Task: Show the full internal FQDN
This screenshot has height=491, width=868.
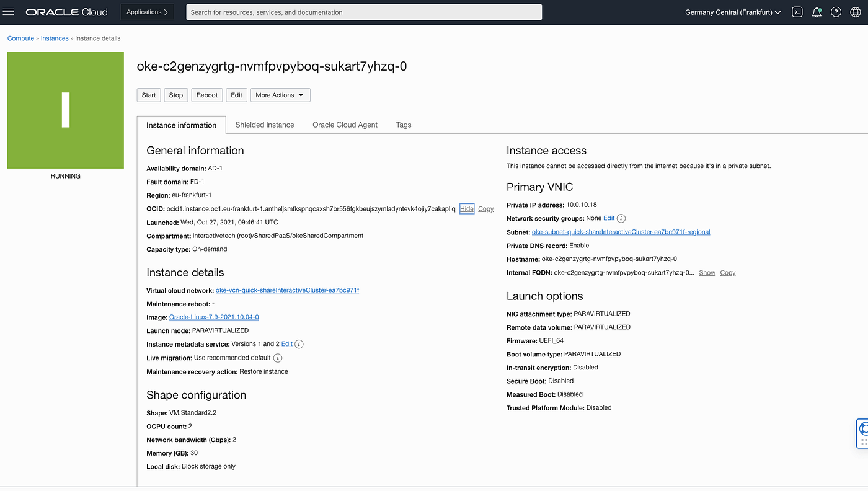Action: [707, 273]
